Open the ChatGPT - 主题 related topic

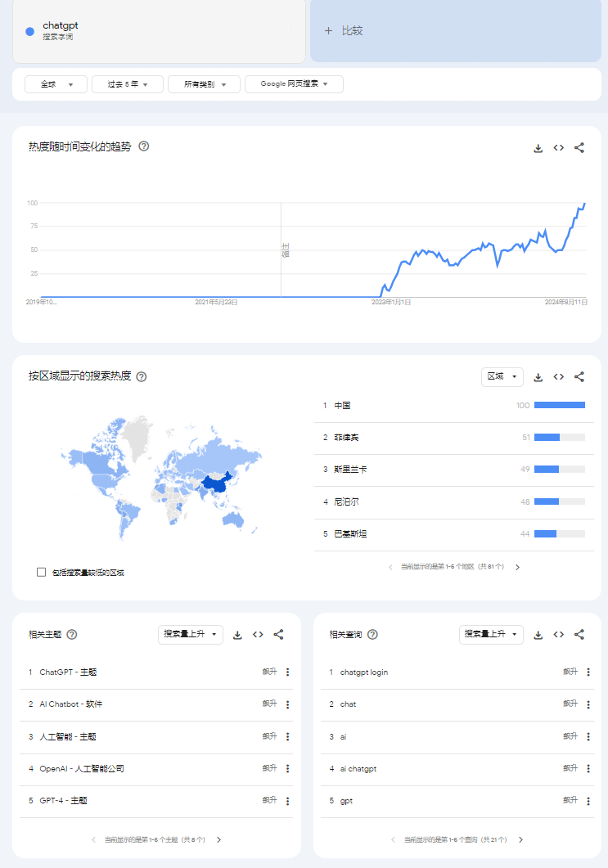[x=68, y=672]
